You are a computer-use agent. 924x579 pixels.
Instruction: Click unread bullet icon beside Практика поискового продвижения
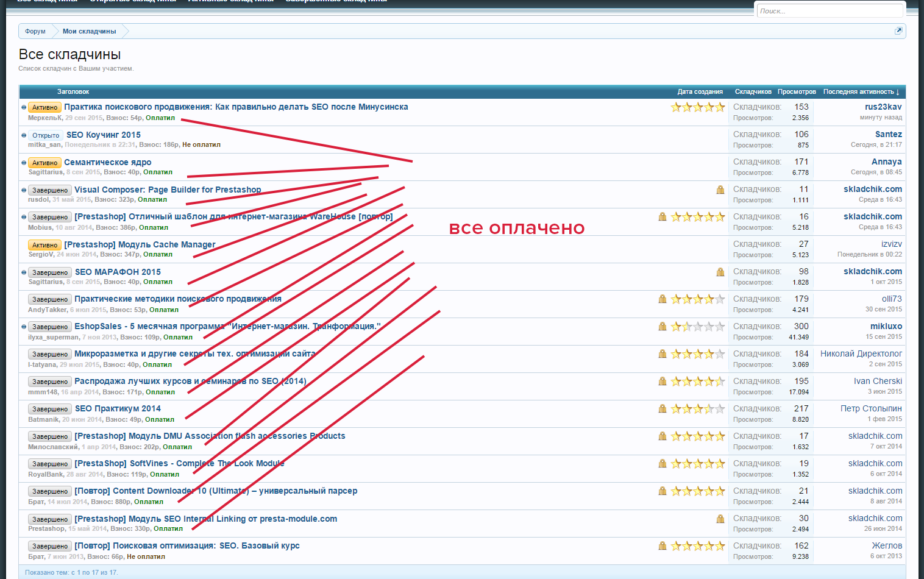point(24,107)
